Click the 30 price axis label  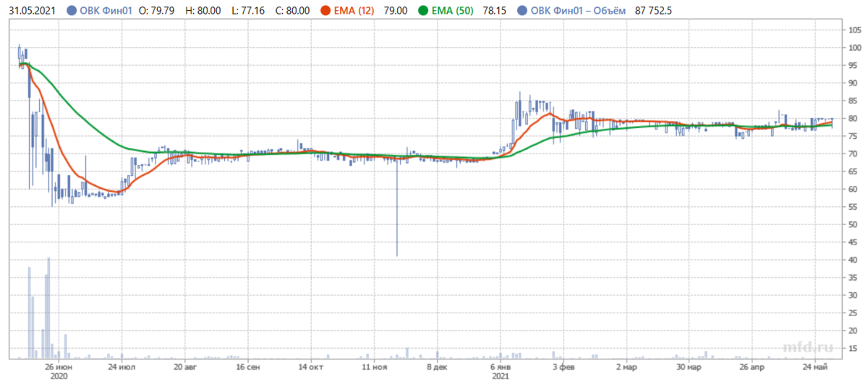pos(853,295)
